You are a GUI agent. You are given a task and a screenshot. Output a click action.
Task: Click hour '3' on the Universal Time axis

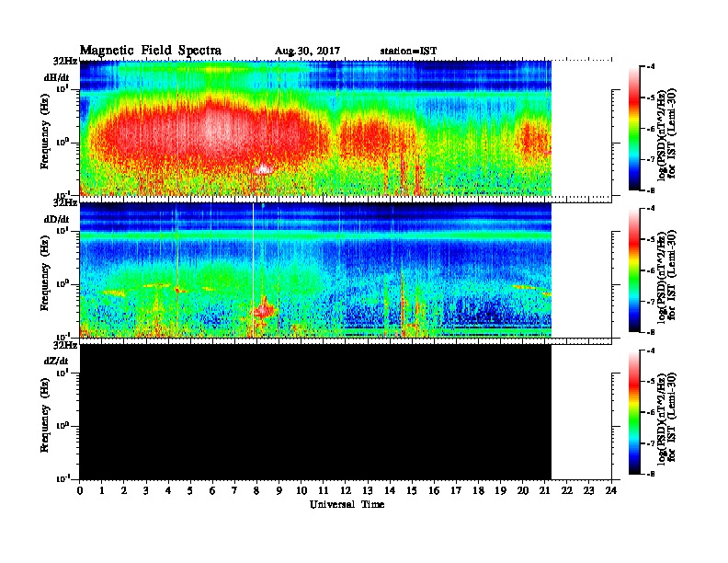coord(146,491)
